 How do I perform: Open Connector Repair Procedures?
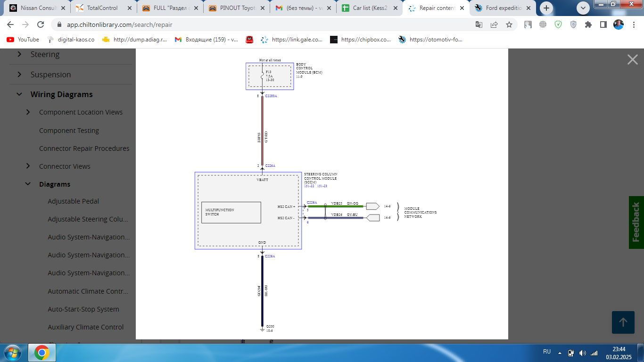(84, 148)
